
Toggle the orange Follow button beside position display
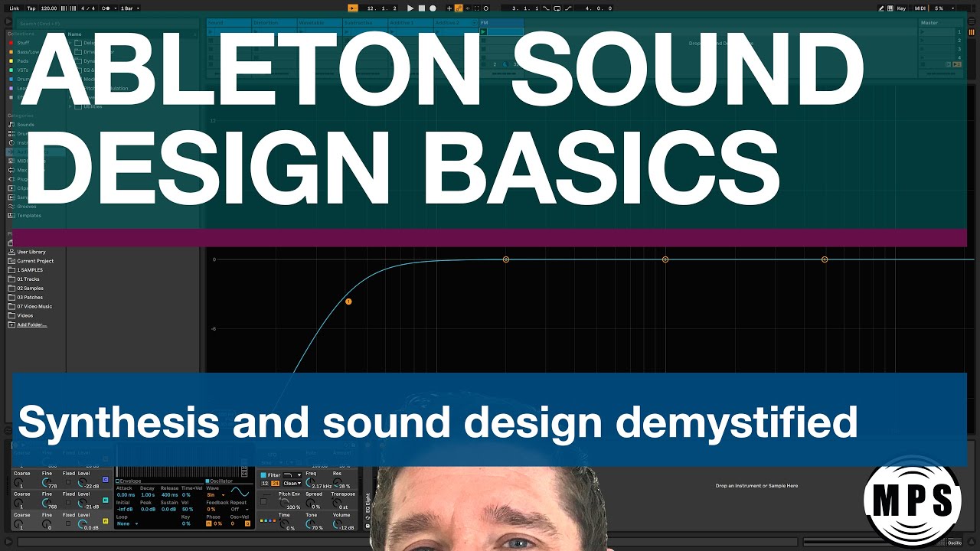[x=352, y=8]
